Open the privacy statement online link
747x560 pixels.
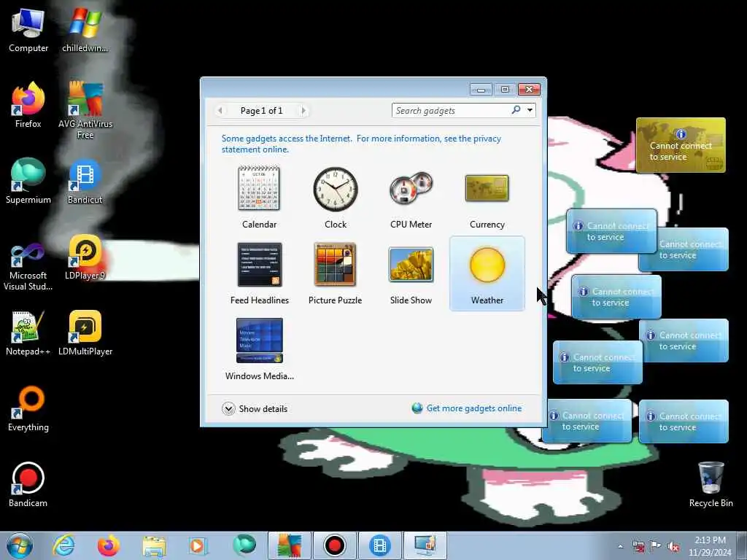[361, 144]
